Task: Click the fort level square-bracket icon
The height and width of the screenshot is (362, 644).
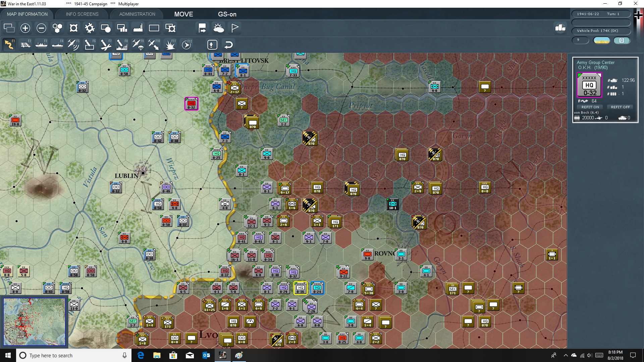Action: tap(73, 28)
